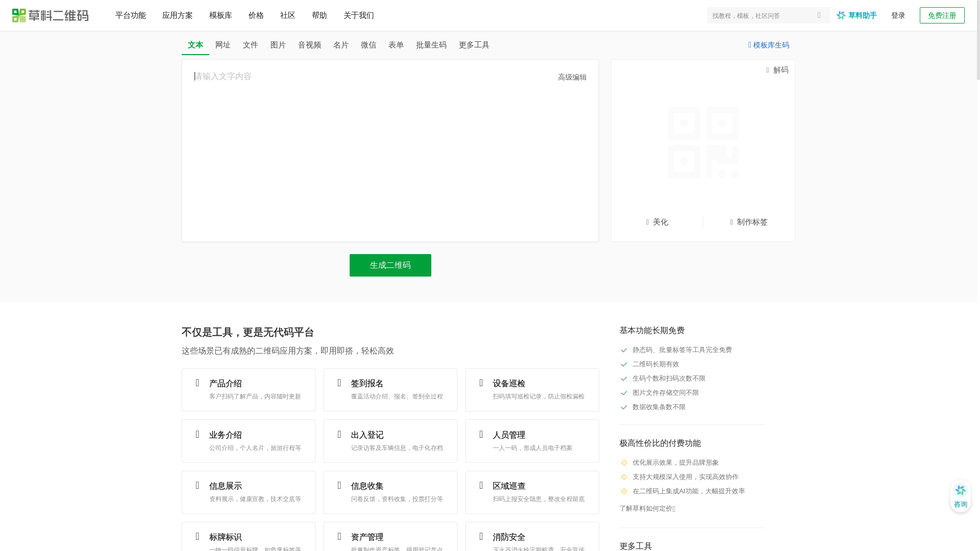This screenshot has height=551, width=980.
Task: Switch to the 微信 tab
Action: click(369, 45)
